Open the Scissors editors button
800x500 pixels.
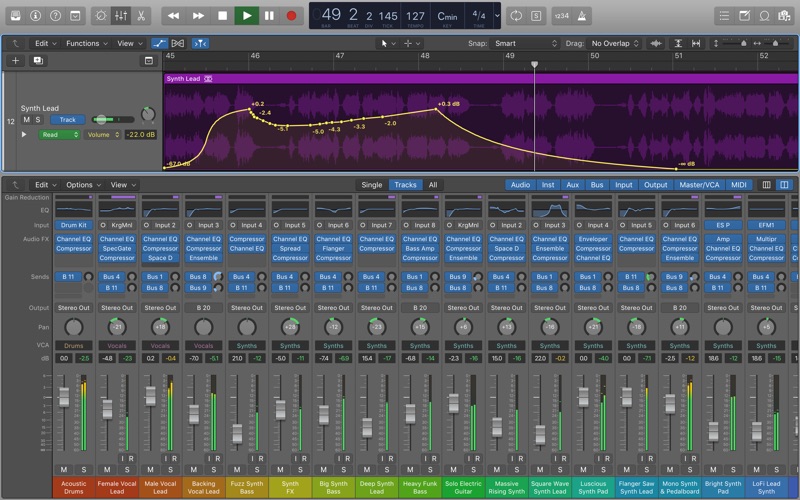click(x=141, y=16)
